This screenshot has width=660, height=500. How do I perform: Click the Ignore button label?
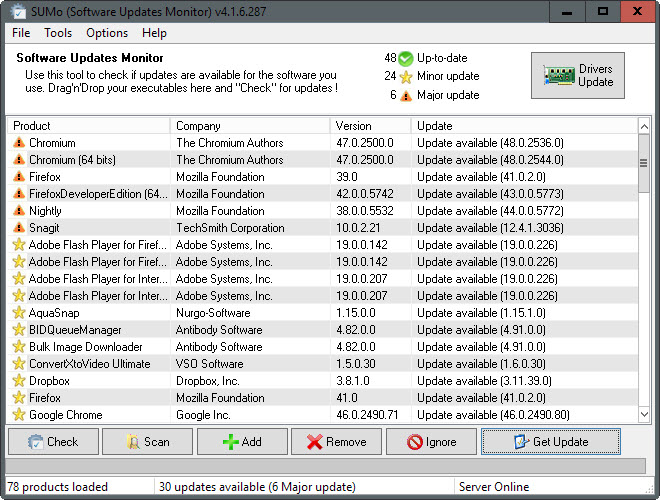441,442
